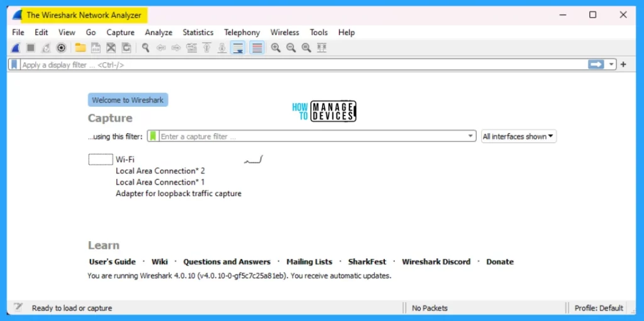Open the Analyze menu
Viewport: 644px width, 321px height.
(158, 33)
